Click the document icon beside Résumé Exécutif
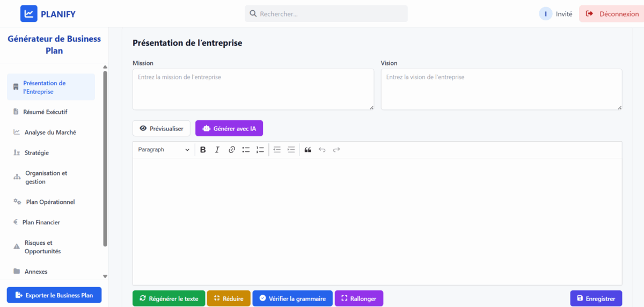This screenshot has width=644, height=307. coord(16,112)
